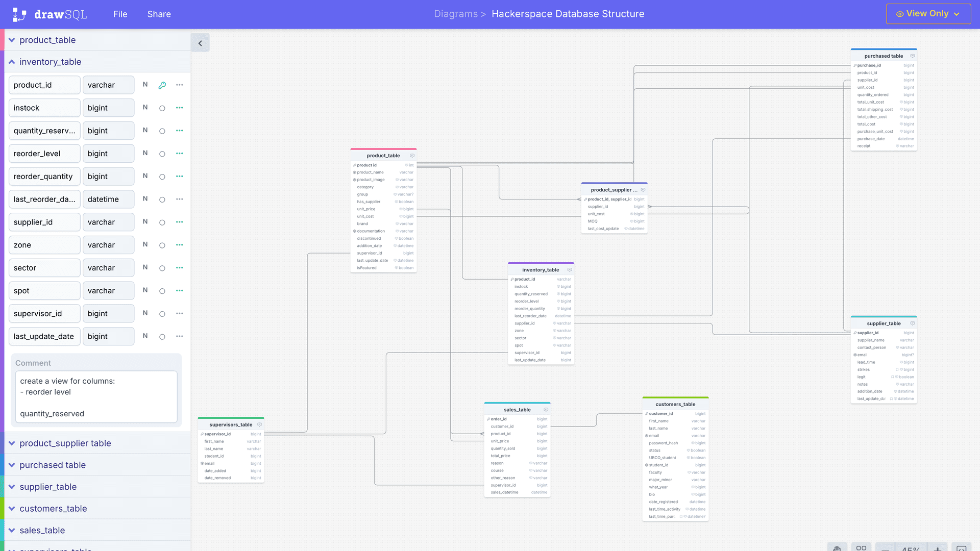Open comment icon on product_table diagram header
The width and height of the screenshot is (980, 551).
pyautogui.click(x=412, y=156)
